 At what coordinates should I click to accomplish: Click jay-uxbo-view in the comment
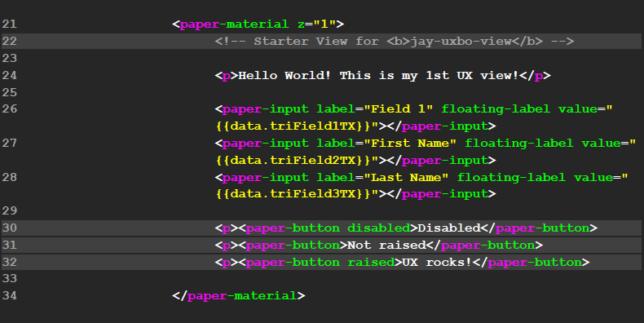point(461,42)
